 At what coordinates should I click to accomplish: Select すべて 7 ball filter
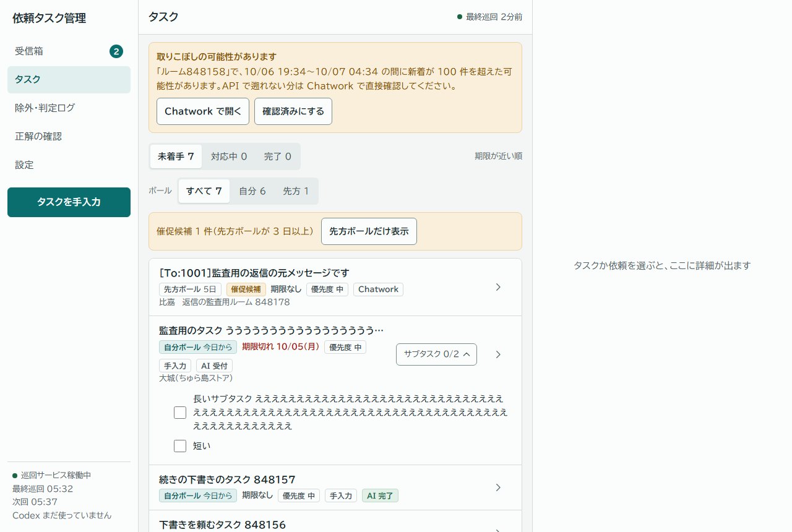pyautogui.click(x=204, y=191)
